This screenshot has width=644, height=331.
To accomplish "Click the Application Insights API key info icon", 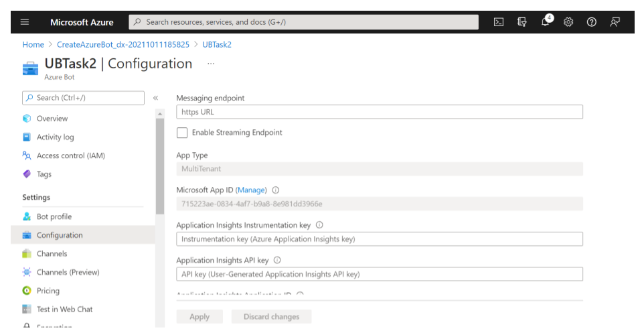I will click(277, 260).
